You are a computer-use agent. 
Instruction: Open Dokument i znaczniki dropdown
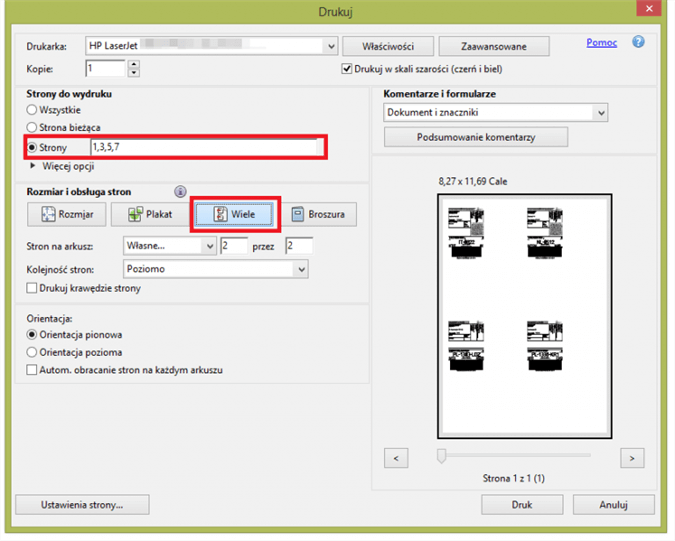click(x=599, y=113)
